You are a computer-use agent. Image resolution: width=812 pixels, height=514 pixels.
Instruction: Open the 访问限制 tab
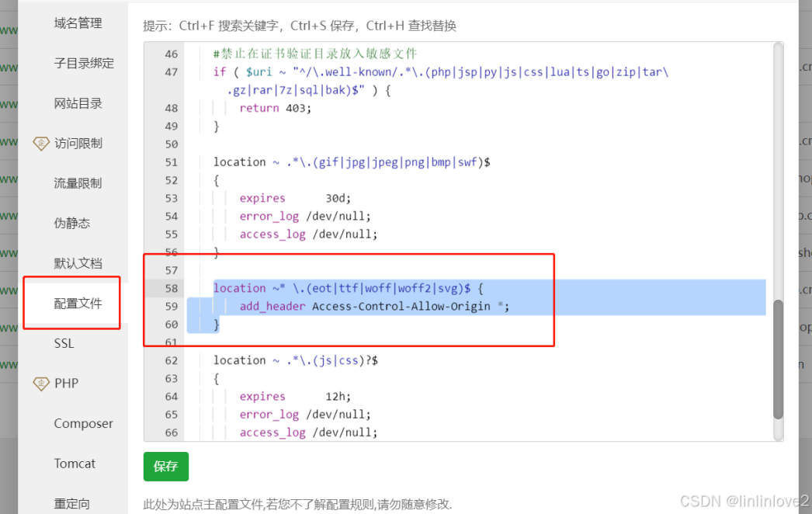coord(78,143)
